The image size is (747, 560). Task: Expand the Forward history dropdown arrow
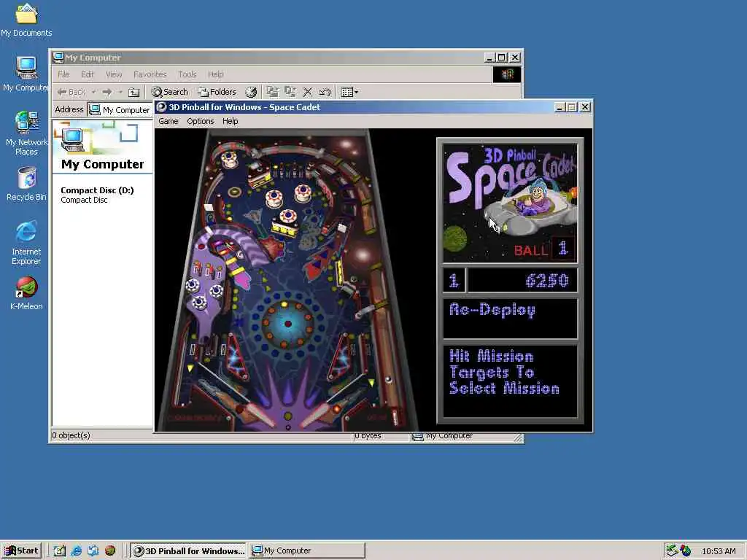[120, 92]
